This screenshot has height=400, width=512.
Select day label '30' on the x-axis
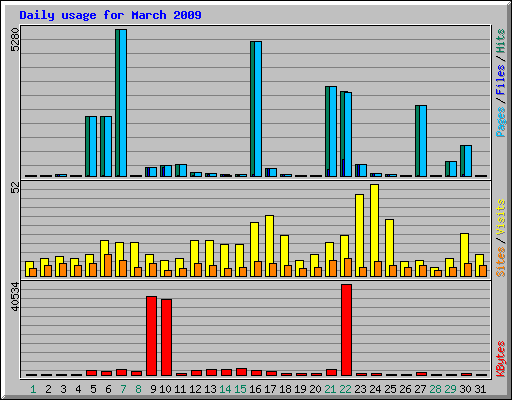tap(465, 389)
